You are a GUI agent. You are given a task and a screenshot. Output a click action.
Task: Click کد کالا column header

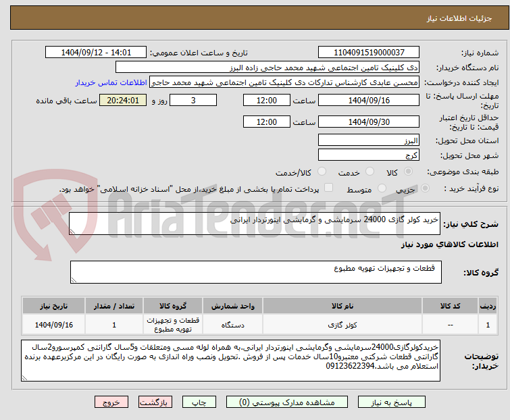(x=450, y=306)
